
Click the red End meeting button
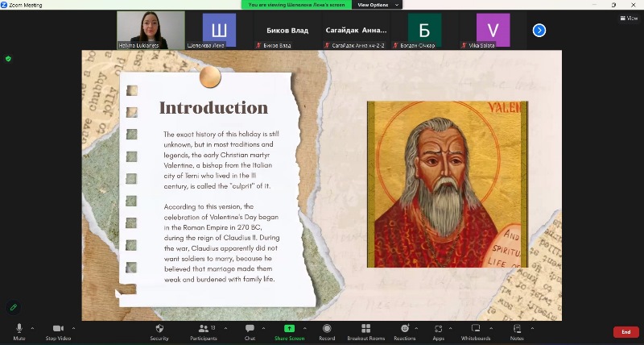tap(626, 332)
